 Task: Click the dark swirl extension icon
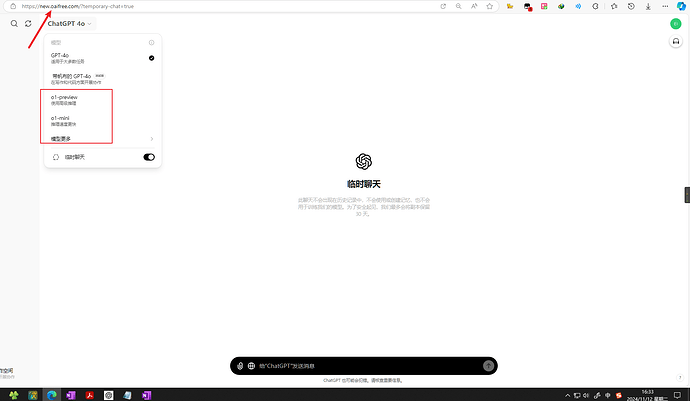[x=595, y=6]
